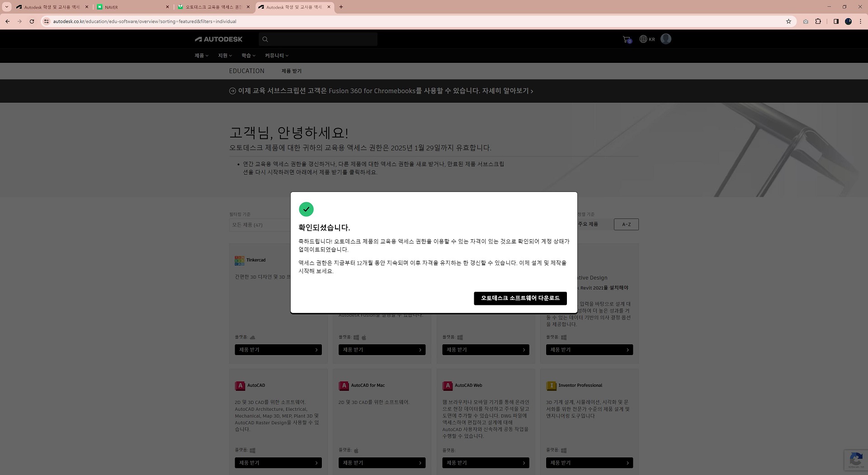Open a new browser tab
868x475 pixels.
341,7
